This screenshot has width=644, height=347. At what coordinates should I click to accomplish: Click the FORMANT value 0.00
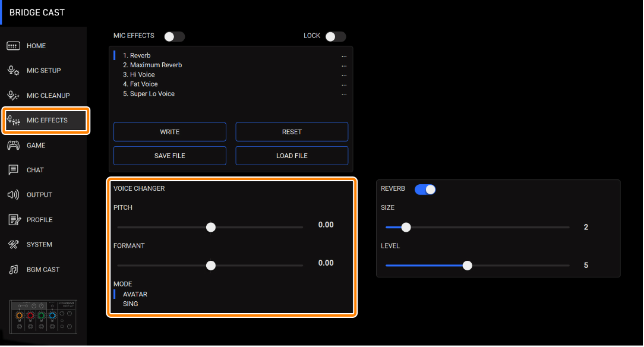click(326, 263)
